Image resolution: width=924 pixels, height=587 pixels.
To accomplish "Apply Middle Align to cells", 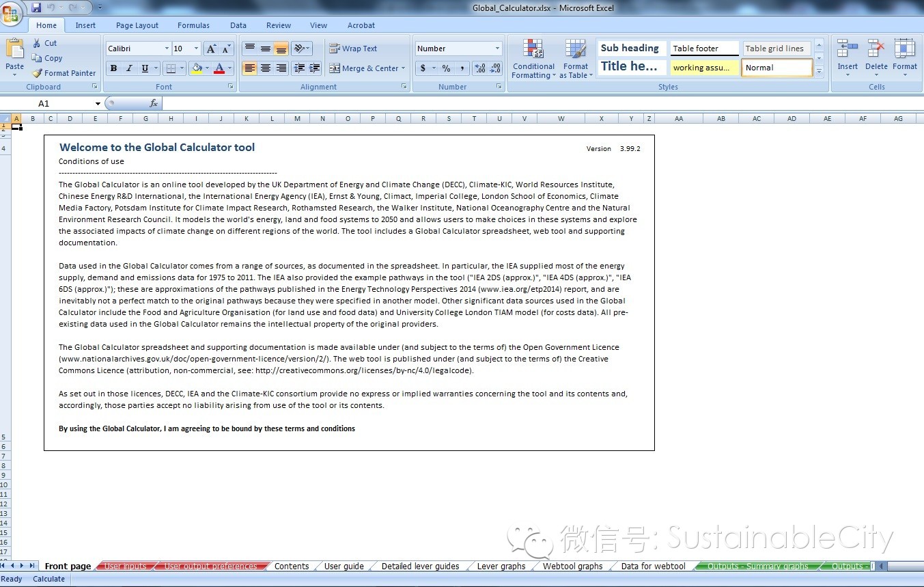I will [266, 49].
